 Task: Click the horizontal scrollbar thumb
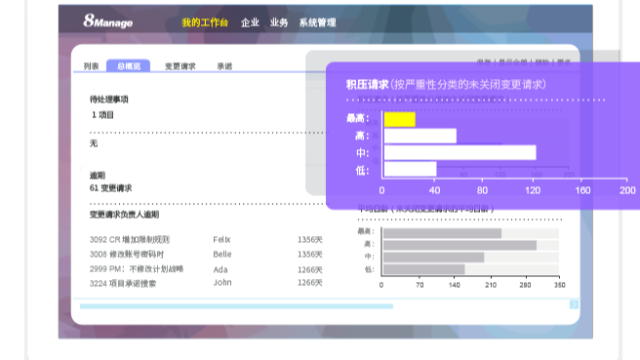pyautogui.click(x=236, y=306)
